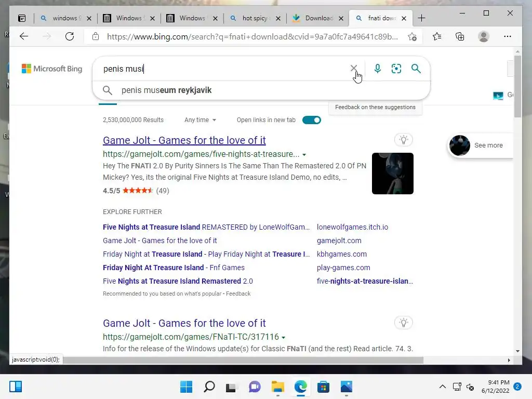The image size is (532, 399).
Task: Open FNATI result thumbnail image
Action: pos(393,174)
